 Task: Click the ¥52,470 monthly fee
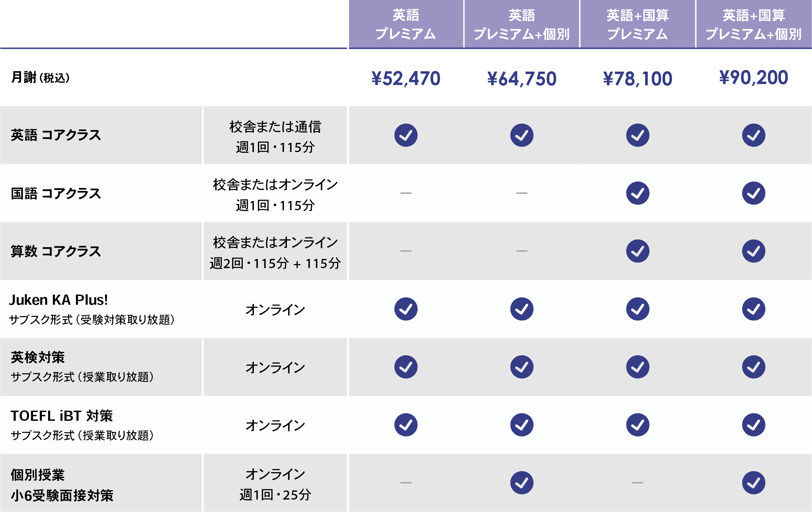(406, 78)
